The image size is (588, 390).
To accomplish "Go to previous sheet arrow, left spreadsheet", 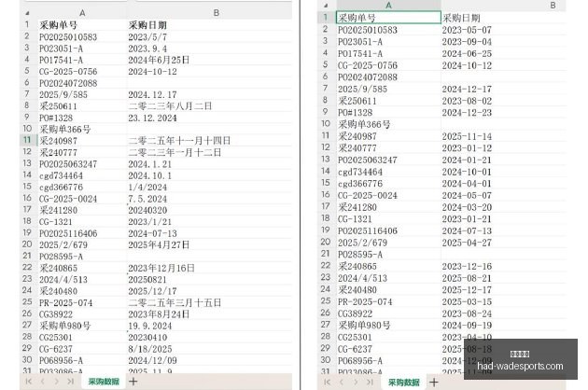I will [42, 382].
